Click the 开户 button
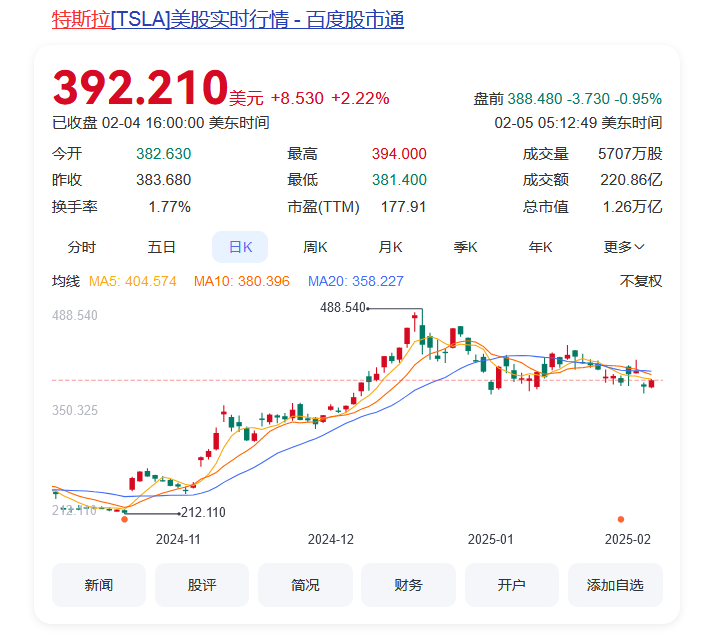 512,585
